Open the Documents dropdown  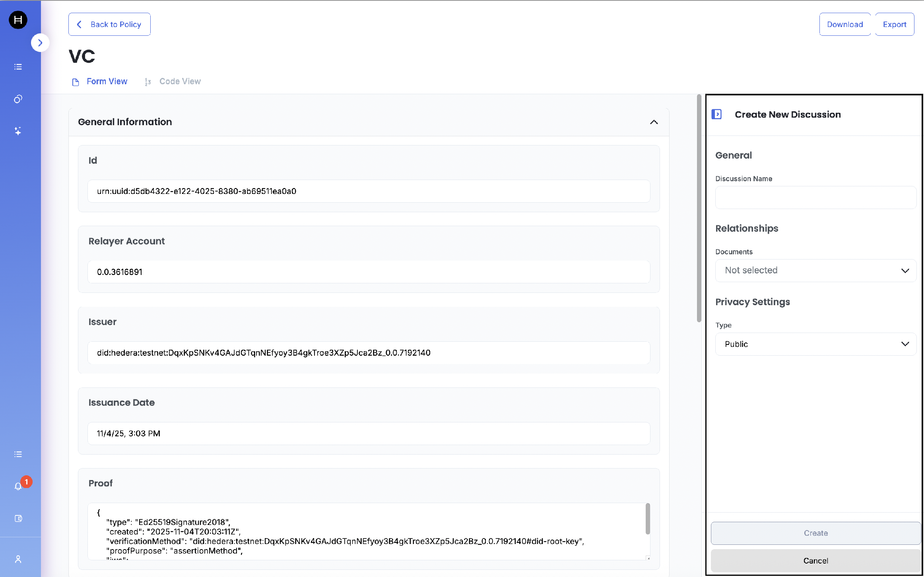[815, 271]
